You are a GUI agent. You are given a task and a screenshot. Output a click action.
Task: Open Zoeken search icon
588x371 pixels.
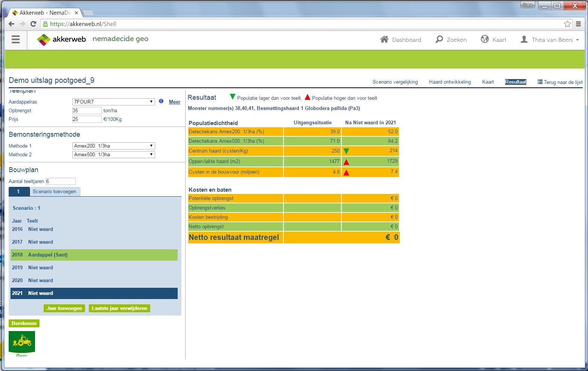(x=439, y=39)
